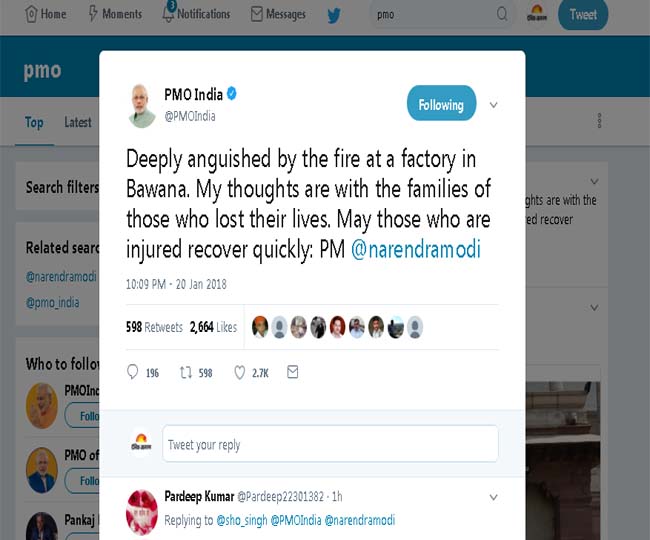The image size is (650, 540).
Task: Open PMO India profile avatar
Action: [x=142, y=106]
